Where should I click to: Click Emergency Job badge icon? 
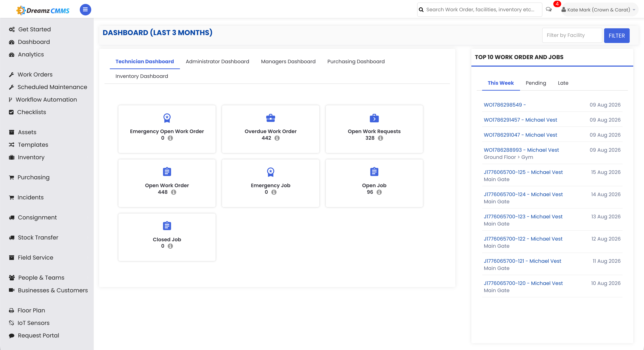coord(270,172)
